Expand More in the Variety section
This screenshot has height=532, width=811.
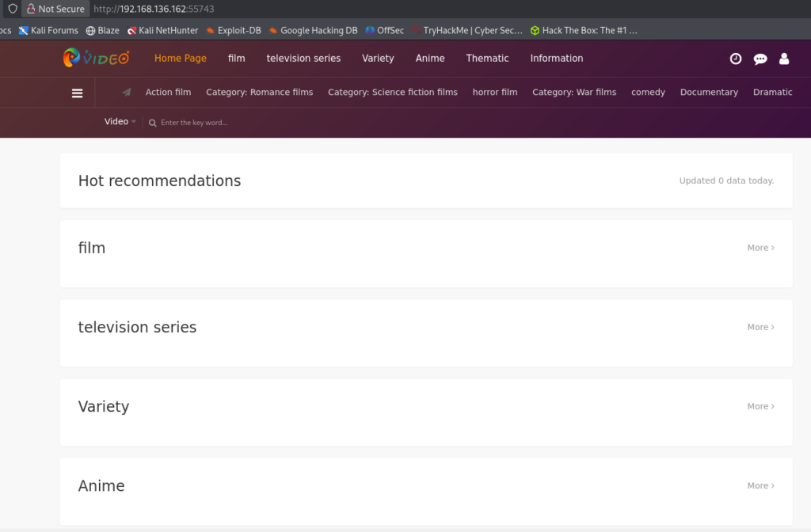point(760,406)
